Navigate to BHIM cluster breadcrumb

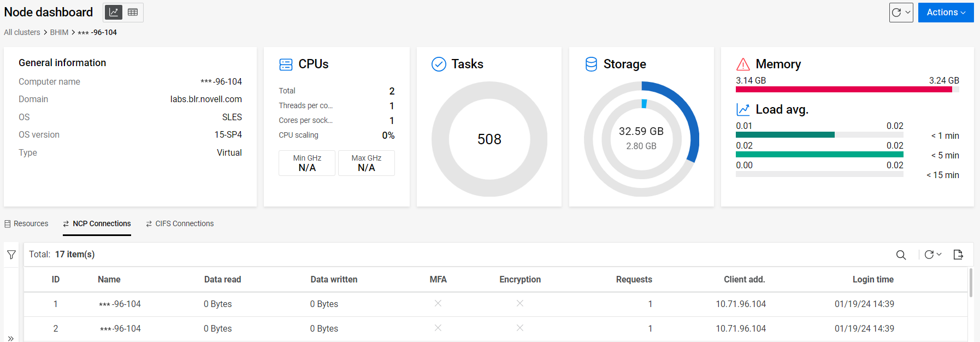[59, 32]
